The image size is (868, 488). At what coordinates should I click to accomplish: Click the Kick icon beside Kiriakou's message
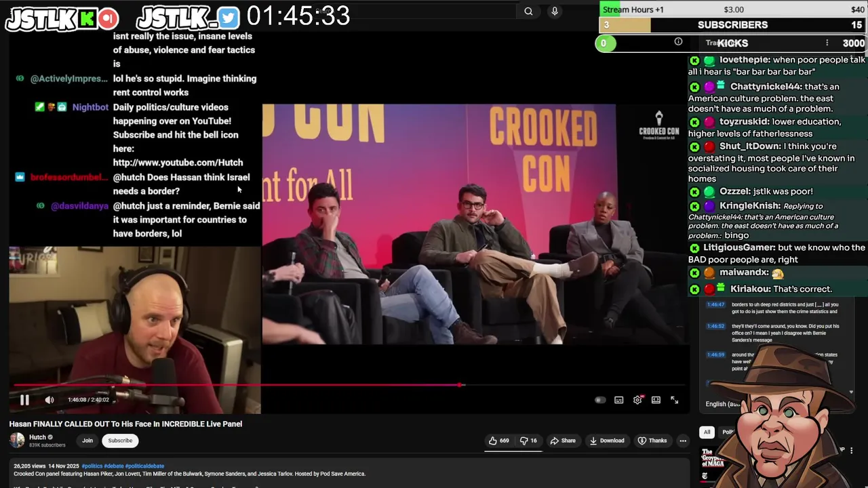click(x=694, y=289)
